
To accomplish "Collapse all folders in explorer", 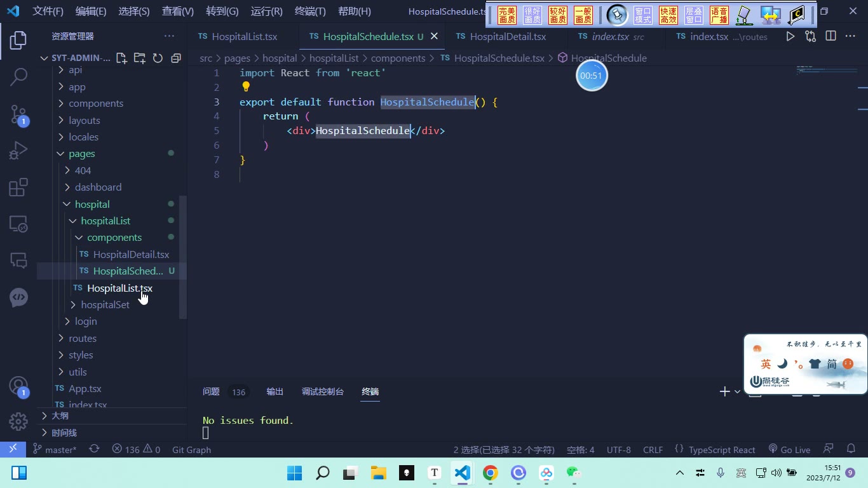I will [x=176, y=58].
